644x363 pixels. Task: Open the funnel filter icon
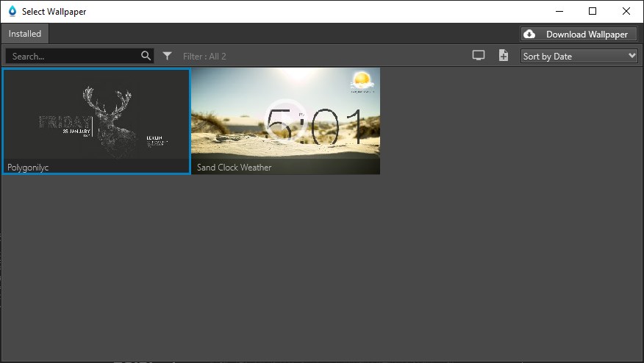[168, 56]
